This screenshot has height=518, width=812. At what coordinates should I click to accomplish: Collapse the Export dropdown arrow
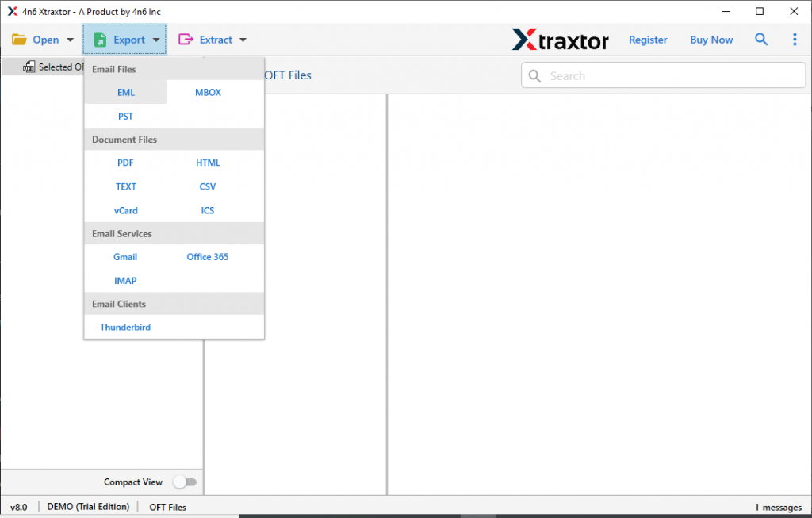156,40
